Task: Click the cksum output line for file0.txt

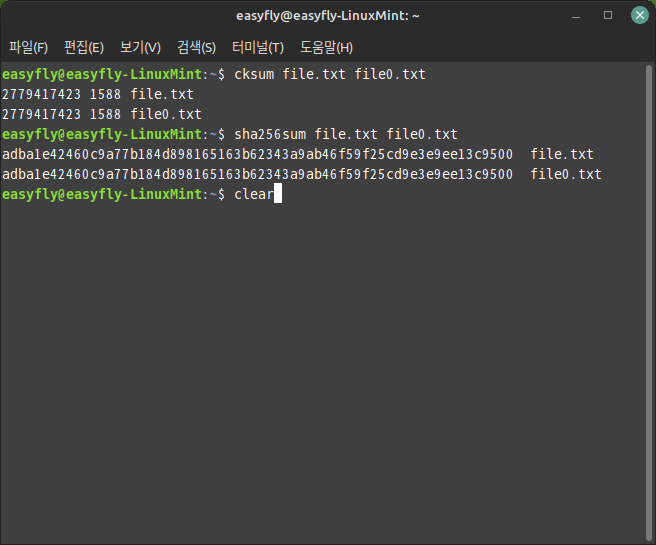Action: 102,114
